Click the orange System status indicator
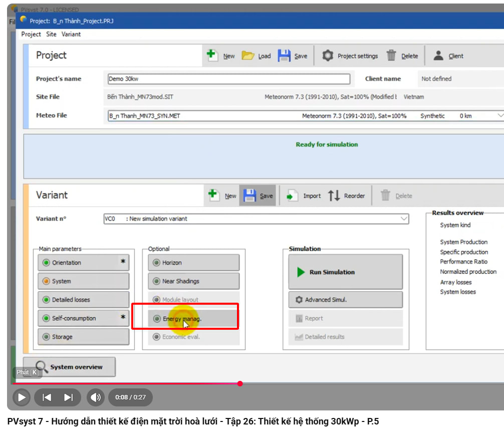Viewport: 504px width, 438px height. pos(46,281)
